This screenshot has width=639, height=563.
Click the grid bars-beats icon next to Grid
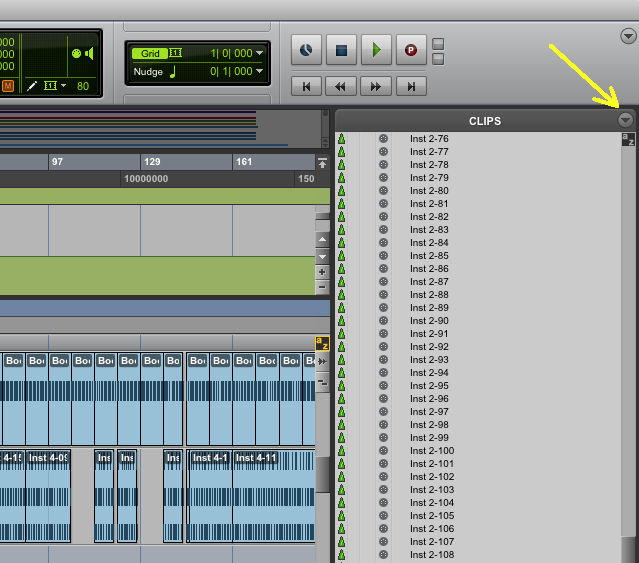point(176,53)
